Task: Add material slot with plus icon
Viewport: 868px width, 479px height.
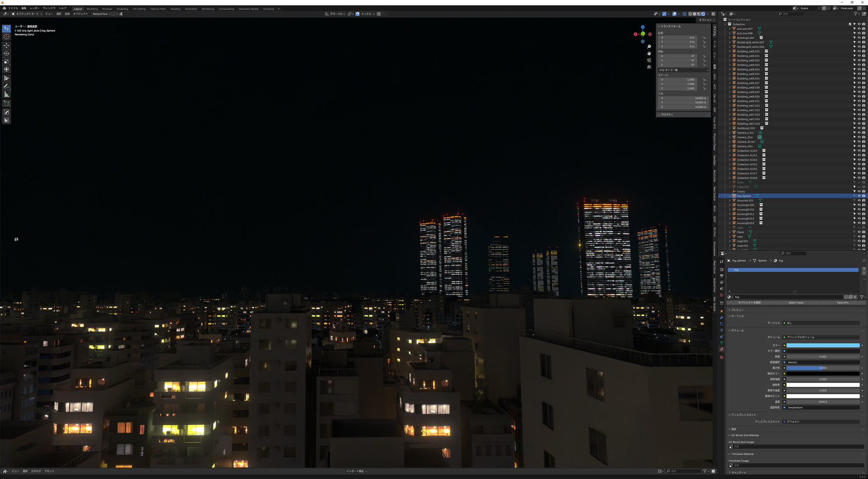Action: tap(864, 269)
